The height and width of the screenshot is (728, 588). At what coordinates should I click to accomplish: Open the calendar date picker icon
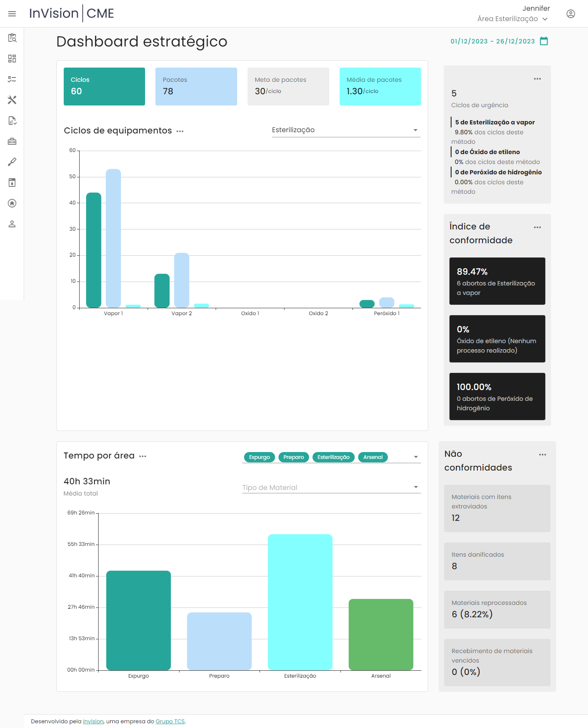544,41
